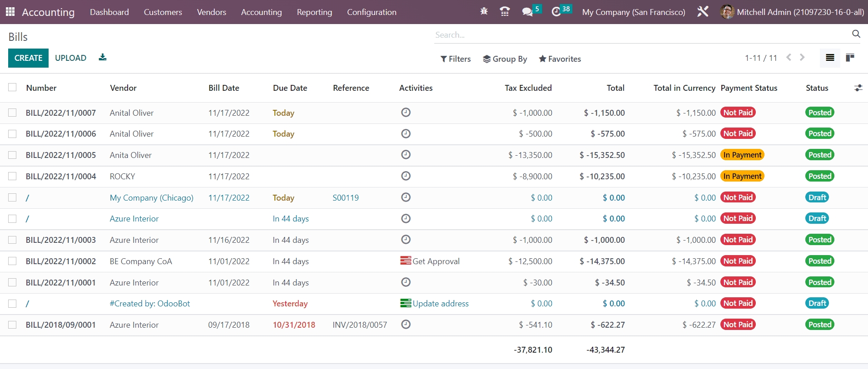Open the activities clock icon in navbar
868x369 pixels.
(556, 12)
